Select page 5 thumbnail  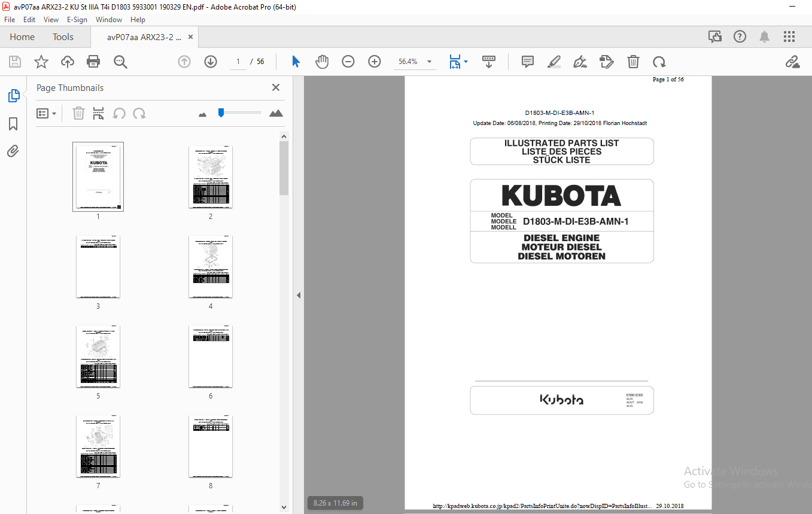[98, 356]
